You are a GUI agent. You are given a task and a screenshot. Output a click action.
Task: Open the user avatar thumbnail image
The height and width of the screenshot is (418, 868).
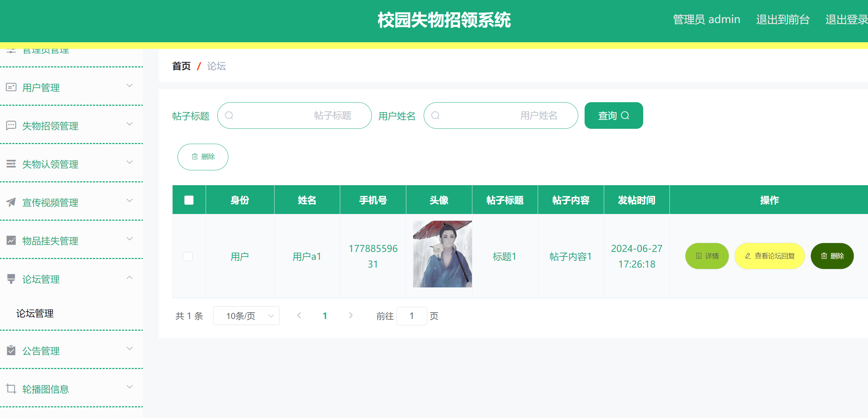coord(442,254)
